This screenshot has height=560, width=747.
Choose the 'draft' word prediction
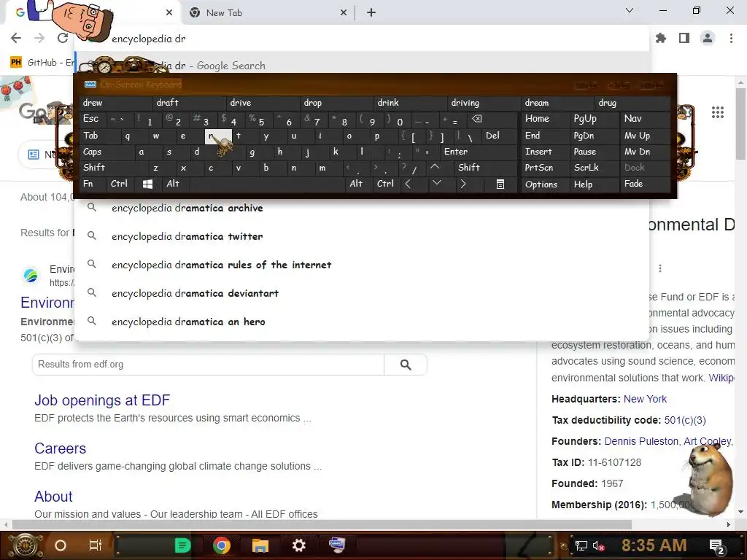click(190, 103)
